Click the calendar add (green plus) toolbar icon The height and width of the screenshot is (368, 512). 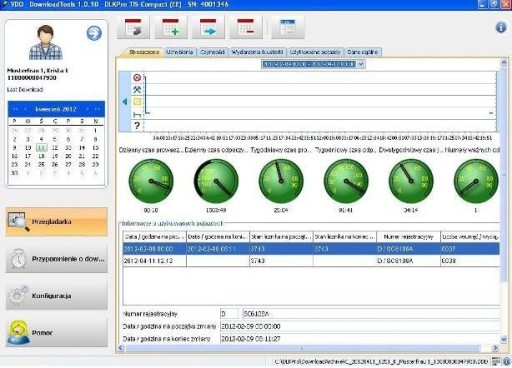(x=171, y=27)
